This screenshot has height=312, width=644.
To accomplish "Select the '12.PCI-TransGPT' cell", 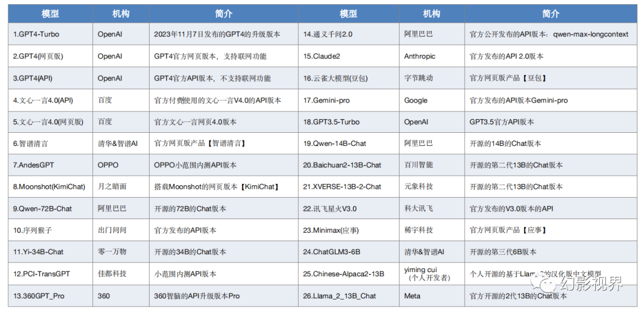I will tap(50, 274).
